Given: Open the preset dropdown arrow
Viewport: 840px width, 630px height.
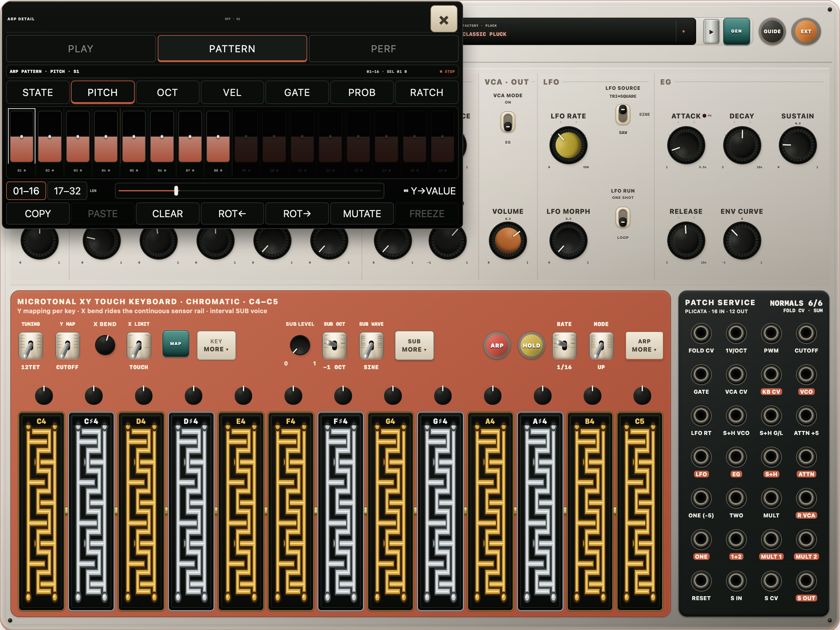Looking at the screenshot, I should pyautogui.click(x=683, y=32).
